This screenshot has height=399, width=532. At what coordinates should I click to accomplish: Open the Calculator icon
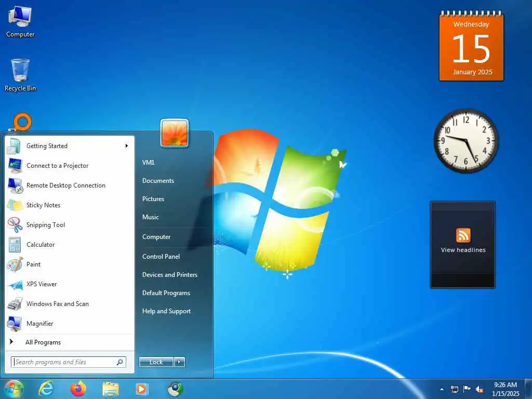(15, 245)
